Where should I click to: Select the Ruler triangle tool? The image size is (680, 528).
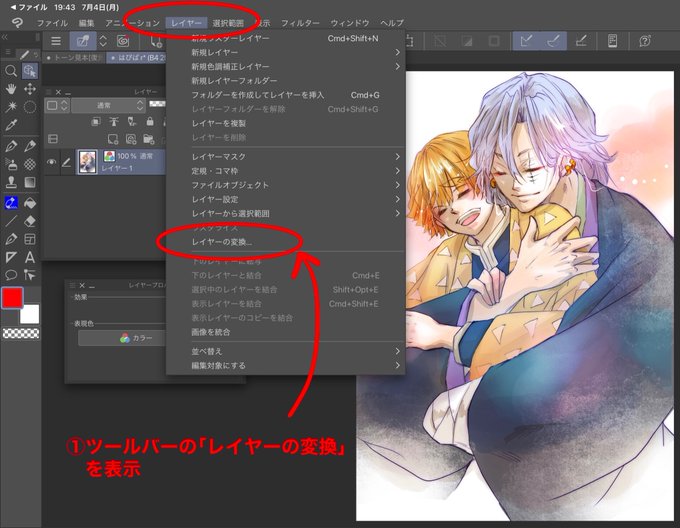11,257
